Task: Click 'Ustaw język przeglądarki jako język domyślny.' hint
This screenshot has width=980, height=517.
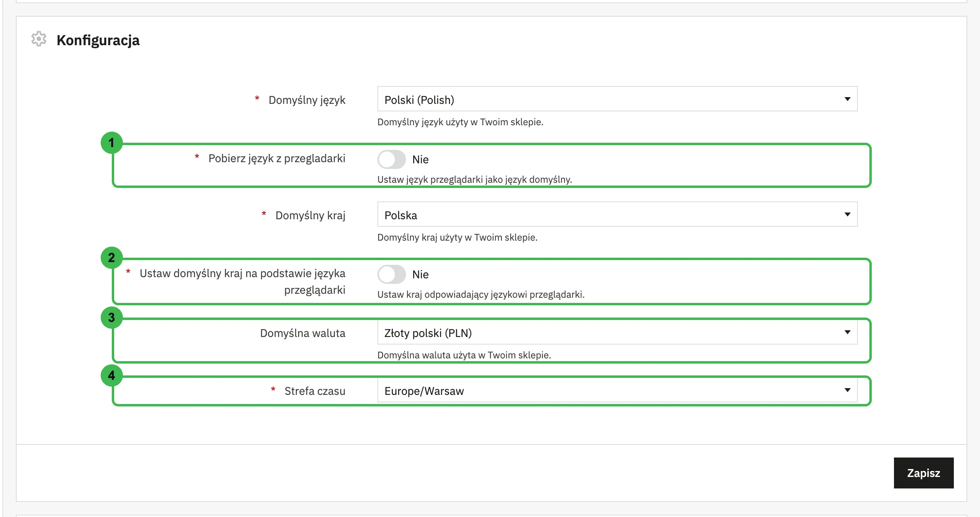Action: (x=475, y=180)
